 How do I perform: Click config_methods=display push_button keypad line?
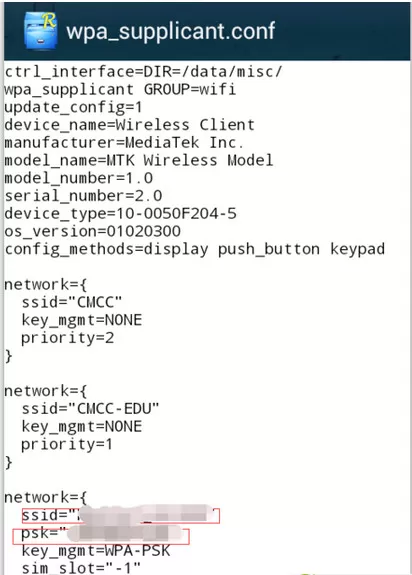point(195,249)
